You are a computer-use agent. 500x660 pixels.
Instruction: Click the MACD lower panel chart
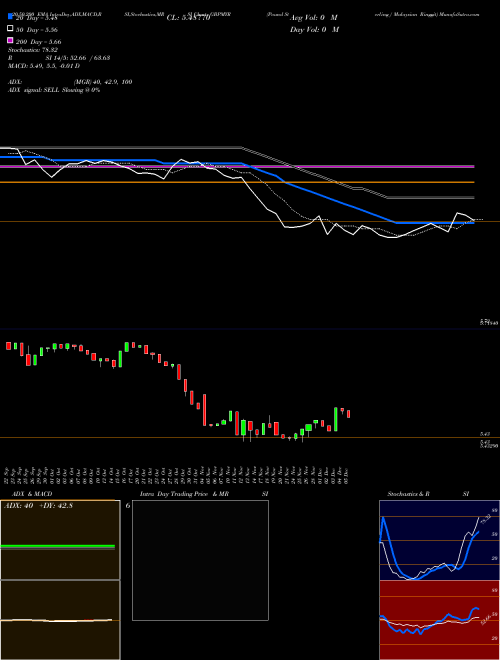[x=60, y=620]
